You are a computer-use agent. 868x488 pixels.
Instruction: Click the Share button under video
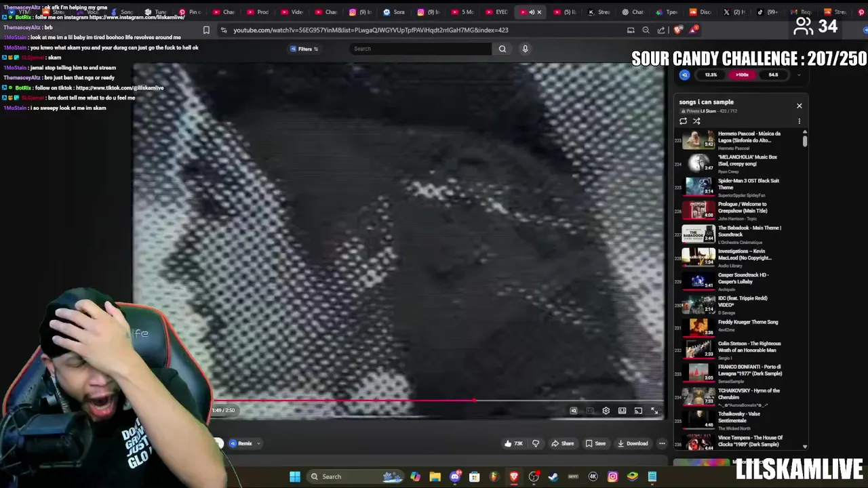click(x=562, y=443)
